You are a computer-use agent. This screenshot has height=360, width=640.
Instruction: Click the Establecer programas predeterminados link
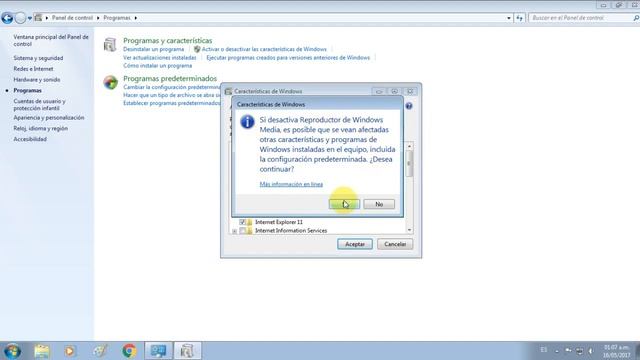coord(171,103)
